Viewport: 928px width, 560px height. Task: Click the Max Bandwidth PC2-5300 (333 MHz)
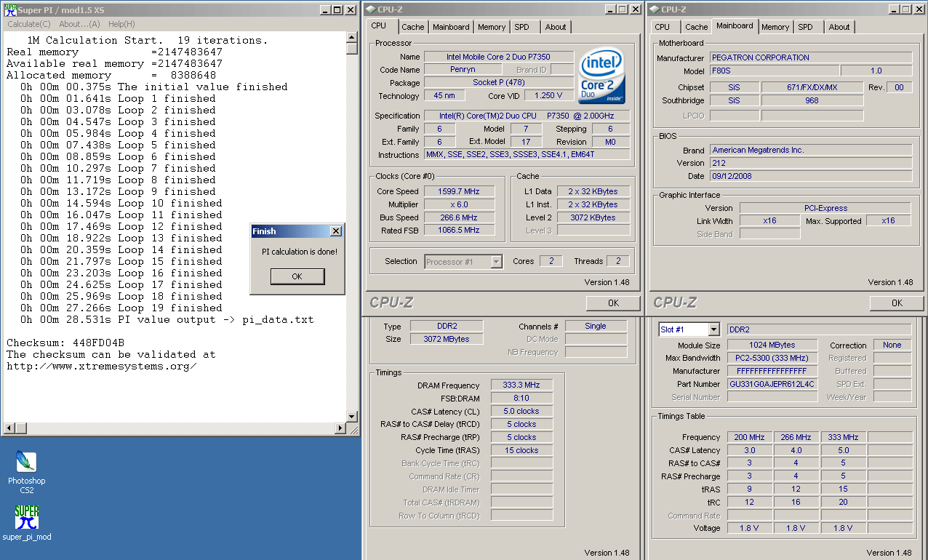click(x=772, y=358)
